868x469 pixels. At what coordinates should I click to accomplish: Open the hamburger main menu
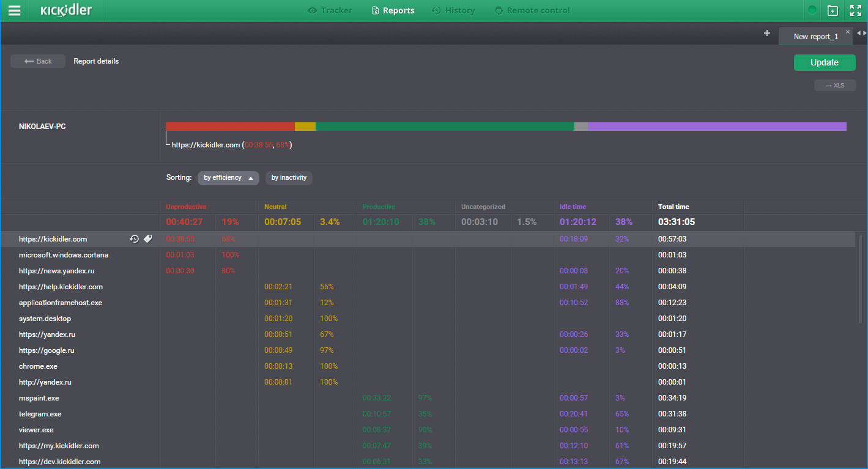pos(14,10)
